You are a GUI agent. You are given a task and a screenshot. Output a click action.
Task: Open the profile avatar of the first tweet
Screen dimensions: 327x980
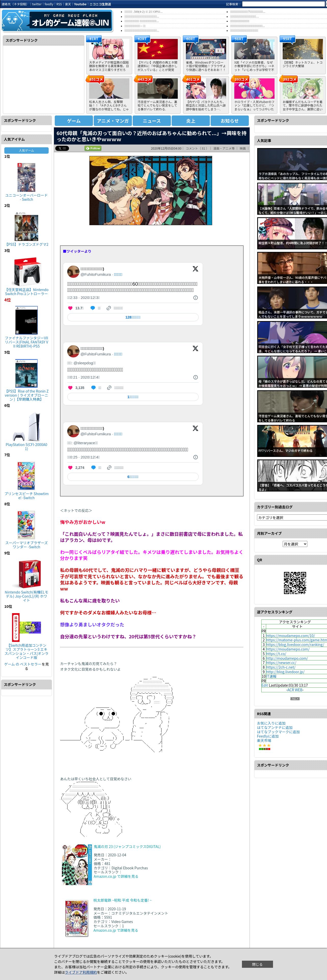[73, 272]
